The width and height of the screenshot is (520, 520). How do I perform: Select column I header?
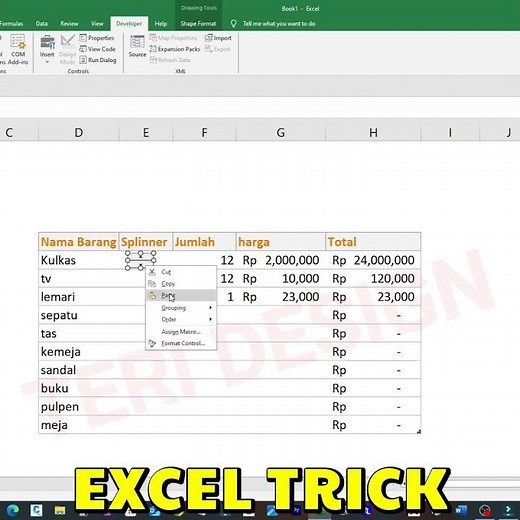click(x=450, y=133)
